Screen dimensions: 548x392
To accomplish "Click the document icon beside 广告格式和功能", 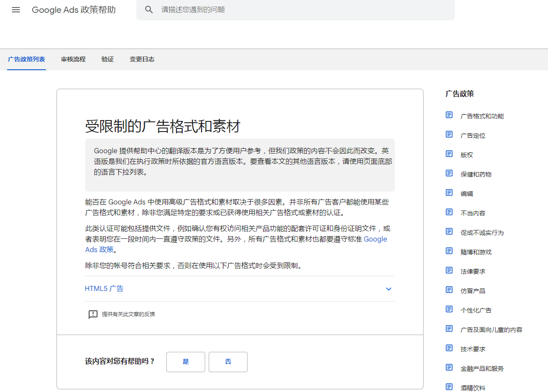I will coord(449,115).
